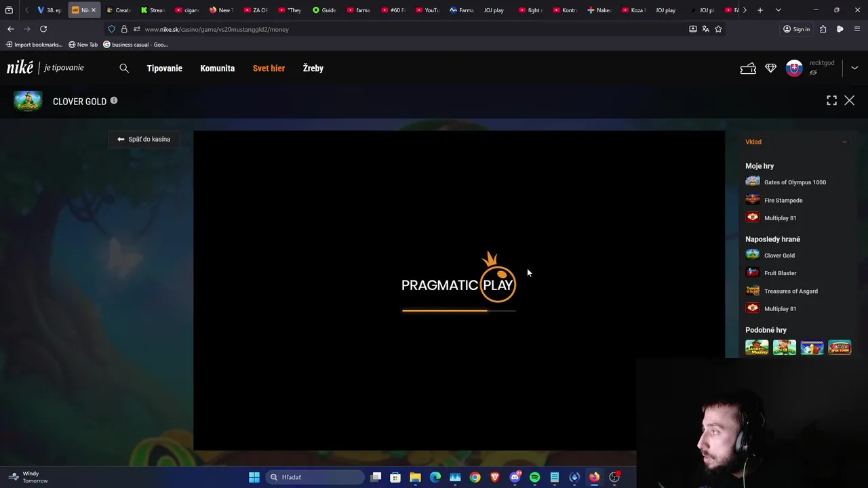The width and height of the screenshot is (868, 488).
Task: Open the third similar game thumbnail
Action: [812, 348]
